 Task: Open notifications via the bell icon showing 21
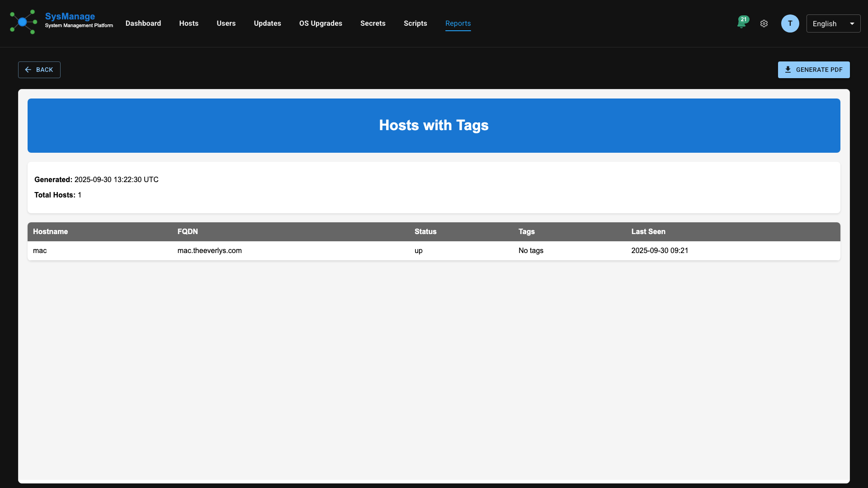742,23
